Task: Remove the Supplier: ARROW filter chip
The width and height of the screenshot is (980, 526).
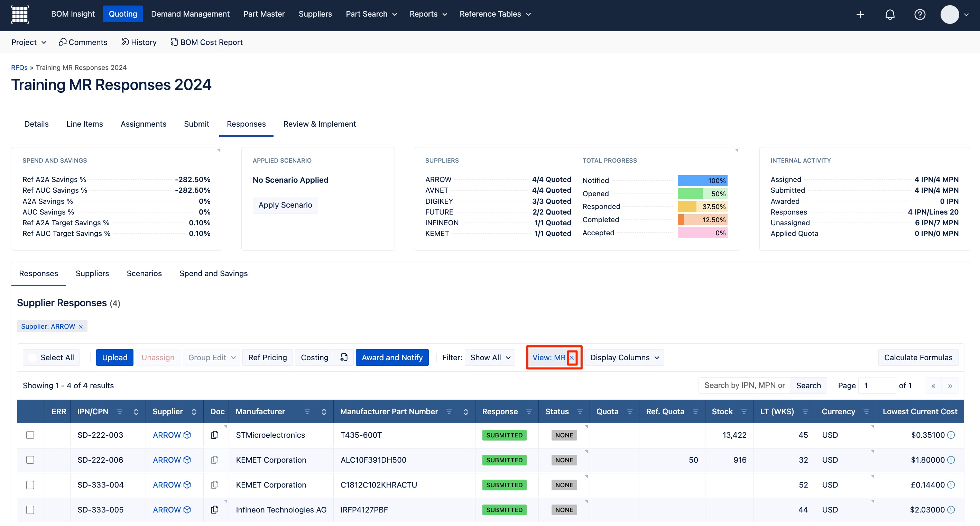Action: click(x=81, y=327)
